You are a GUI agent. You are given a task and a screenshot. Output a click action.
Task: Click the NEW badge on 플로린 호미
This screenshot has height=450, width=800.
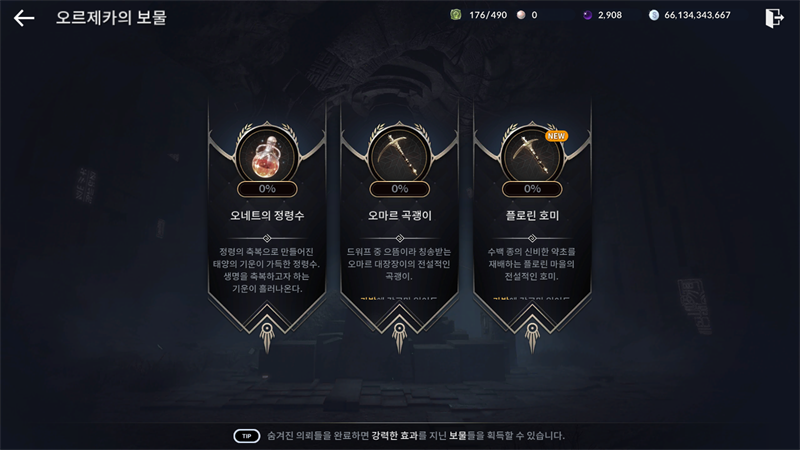coord(556,136)
